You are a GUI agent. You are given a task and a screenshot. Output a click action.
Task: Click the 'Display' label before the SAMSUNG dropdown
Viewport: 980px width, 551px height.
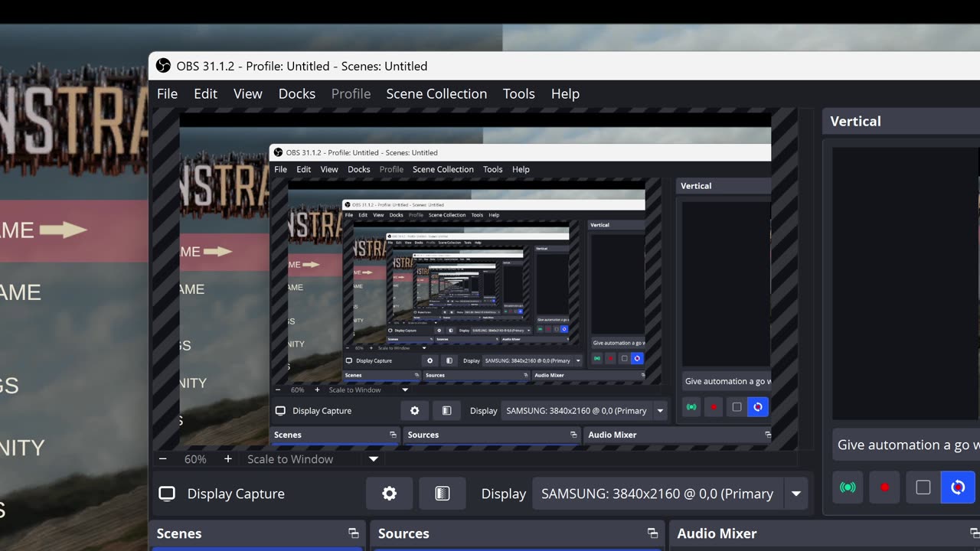coord(504,494)
